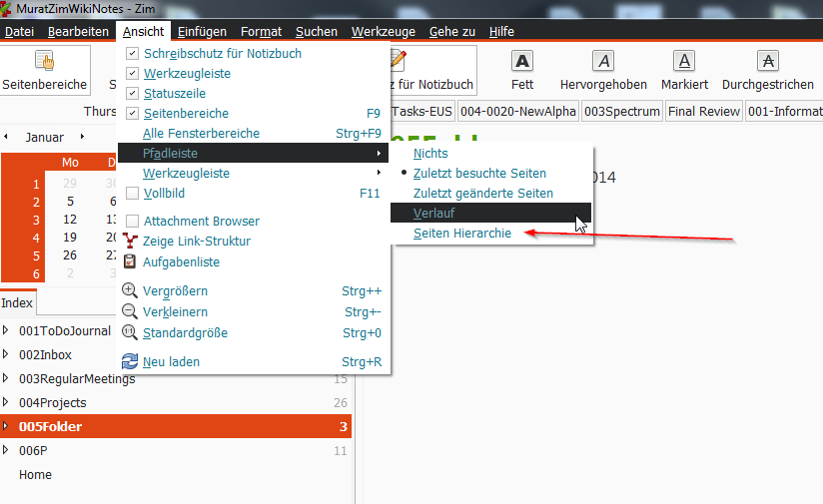This screenshot has height=504, width=823.
Task: Enable Vollbild fullscreen checkbox
Action: (132, 193)
